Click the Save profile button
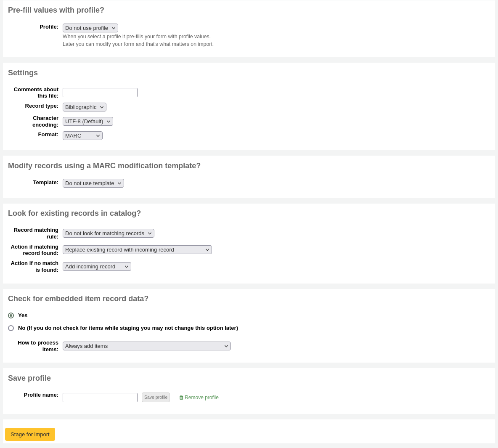This screenshot has width=498, height=448. click(x=156, y=397)
